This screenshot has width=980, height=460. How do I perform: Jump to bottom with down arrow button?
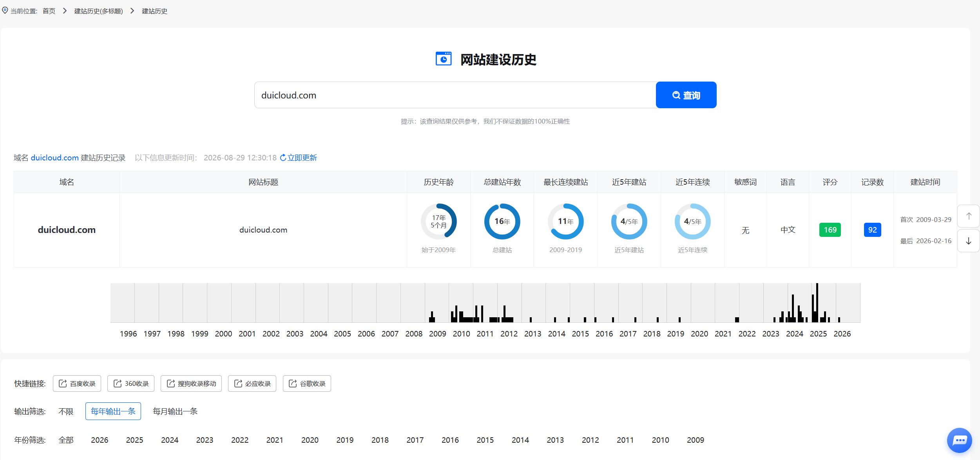tap(969, 241)
